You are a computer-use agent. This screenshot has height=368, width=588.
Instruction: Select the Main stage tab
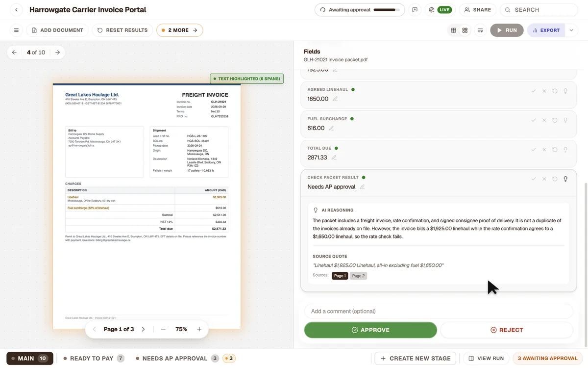point(29,359)
